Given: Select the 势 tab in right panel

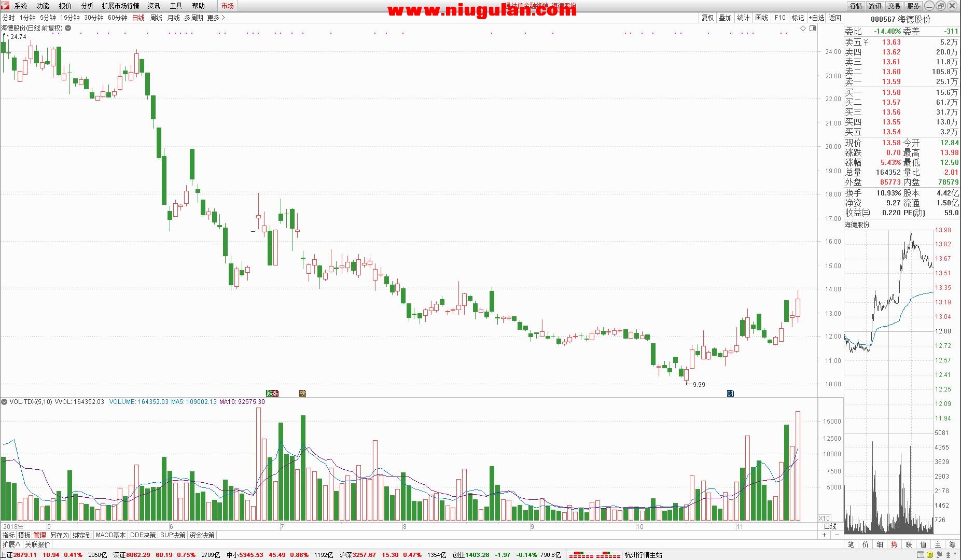Looking at the screenshot, I should tap(895, 544).
